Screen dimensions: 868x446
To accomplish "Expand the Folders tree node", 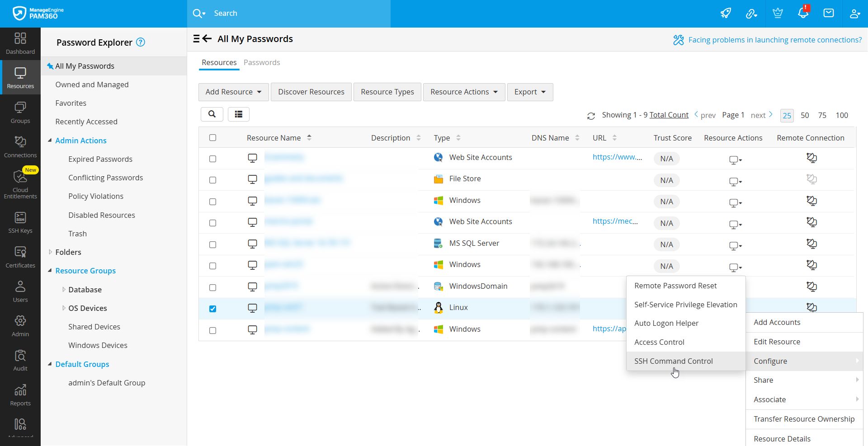I will point(50,252).
